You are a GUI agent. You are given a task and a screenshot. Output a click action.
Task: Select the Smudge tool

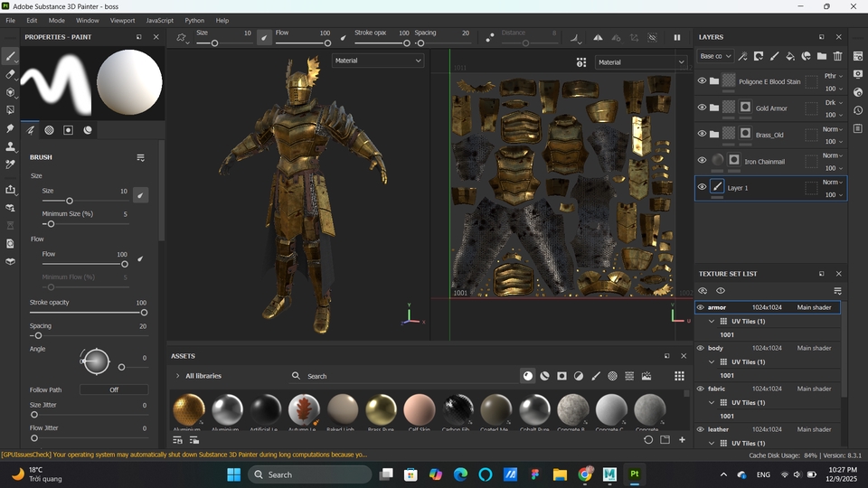[11, 128]
